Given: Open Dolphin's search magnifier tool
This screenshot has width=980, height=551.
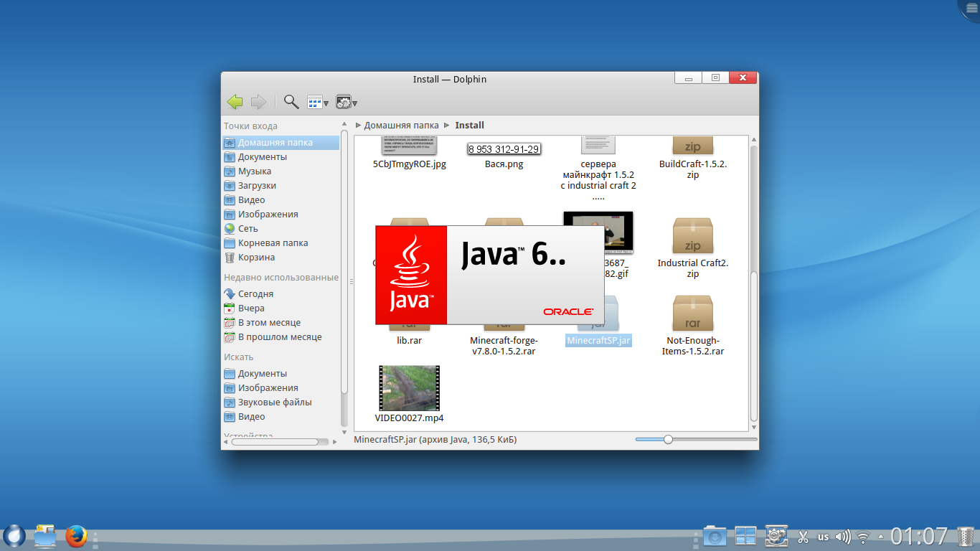Looking at the screenshot, I should pos(291,102).
